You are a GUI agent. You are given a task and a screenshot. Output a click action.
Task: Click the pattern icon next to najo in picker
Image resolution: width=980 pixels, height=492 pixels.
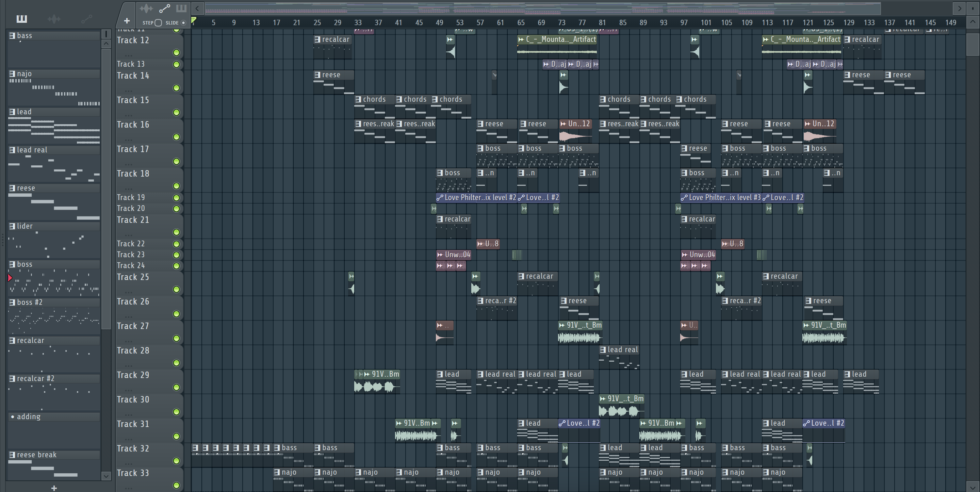(x=12, y=73)
